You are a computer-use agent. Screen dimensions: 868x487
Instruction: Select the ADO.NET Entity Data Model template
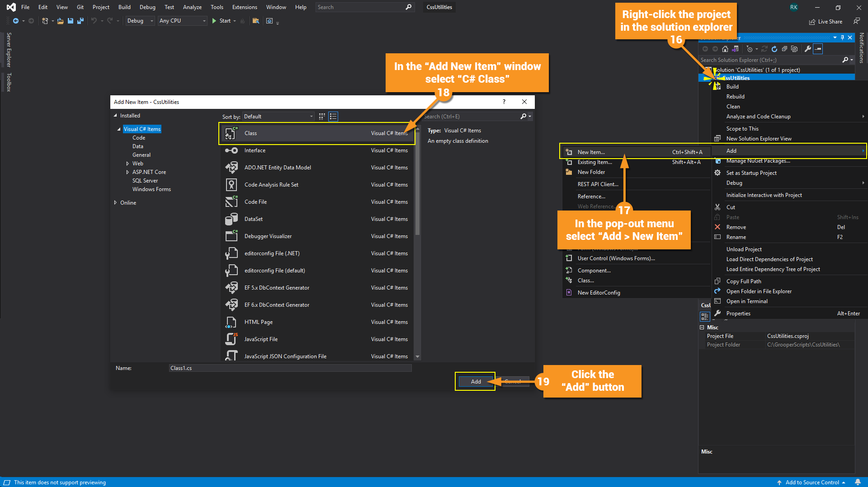(316, 168)
